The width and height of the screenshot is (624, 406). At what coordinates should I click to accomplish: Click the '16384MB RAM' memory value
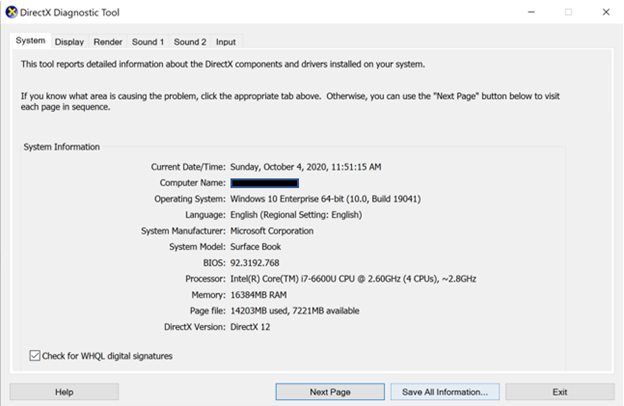pos(258,295)
